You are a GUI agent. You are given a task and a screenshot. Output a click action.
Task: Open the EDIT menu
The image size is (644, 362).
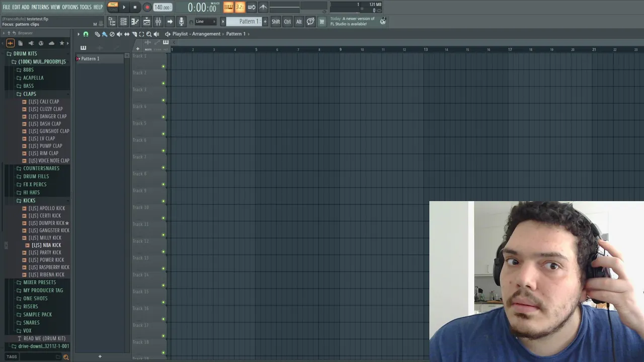point(16,7)
